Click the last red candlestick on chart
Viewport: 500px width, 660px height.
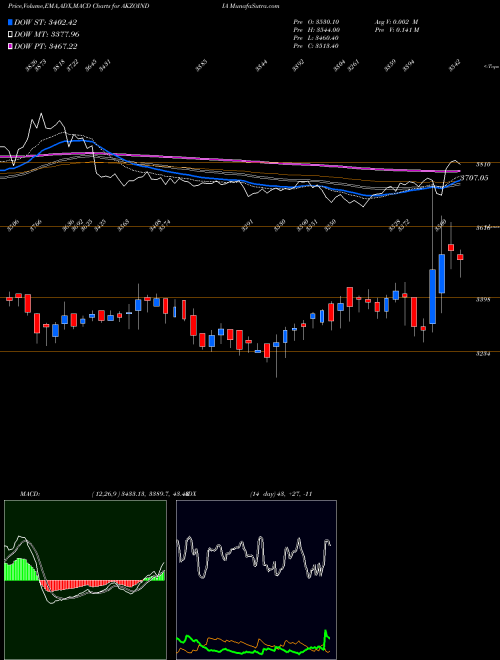[x=460, y=257]
